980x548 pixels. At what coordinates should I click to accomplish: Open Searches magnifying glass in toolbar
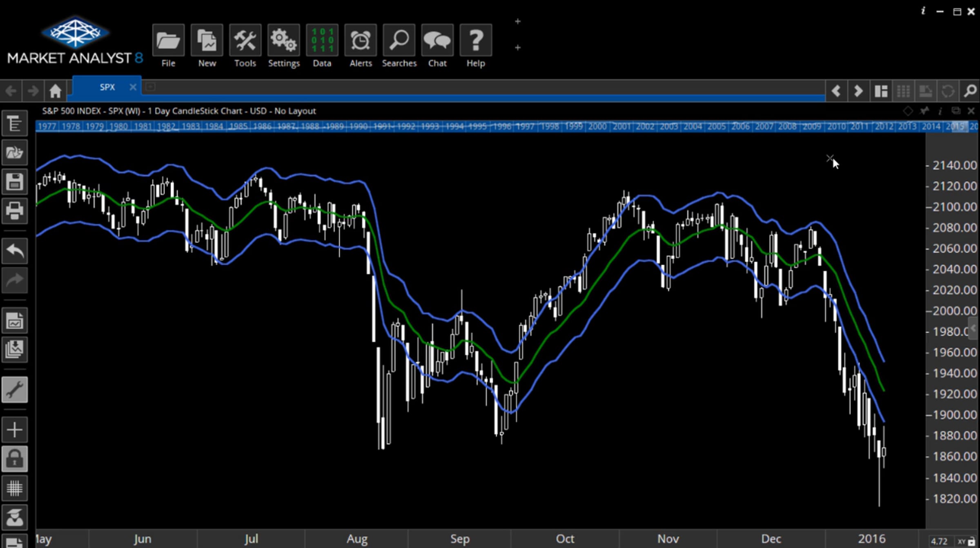point(399,40)
